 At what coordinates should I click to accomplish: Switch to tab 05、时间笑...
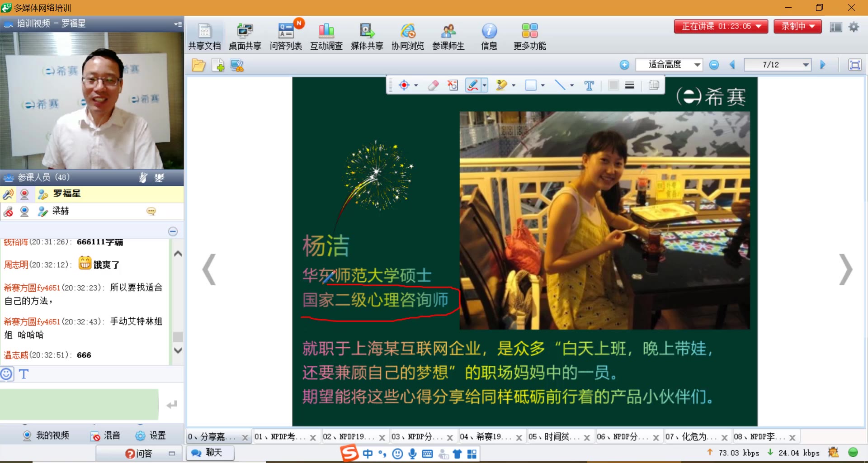click(554, 437)
